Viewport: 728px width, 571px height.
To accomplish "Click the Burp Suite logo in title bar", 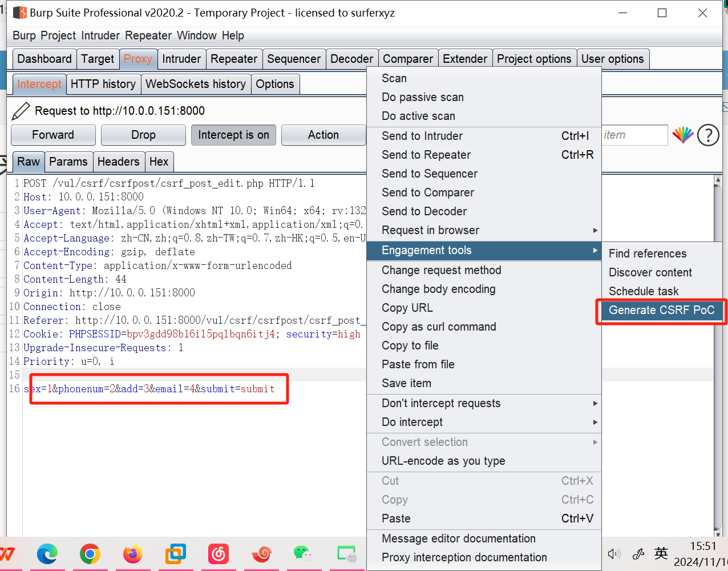I will pyautogui.click(x=20, y=13).
